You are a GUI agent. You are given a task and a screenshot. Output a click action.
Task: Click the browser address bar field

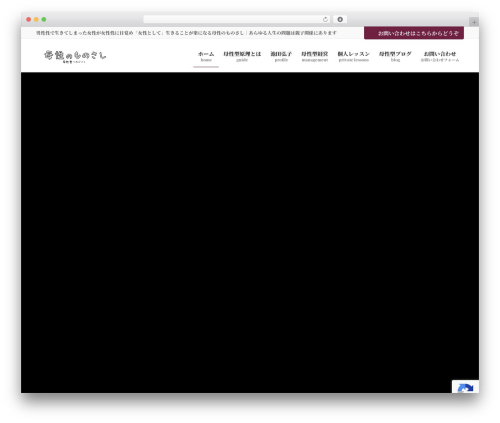click(x=237, y=20)
